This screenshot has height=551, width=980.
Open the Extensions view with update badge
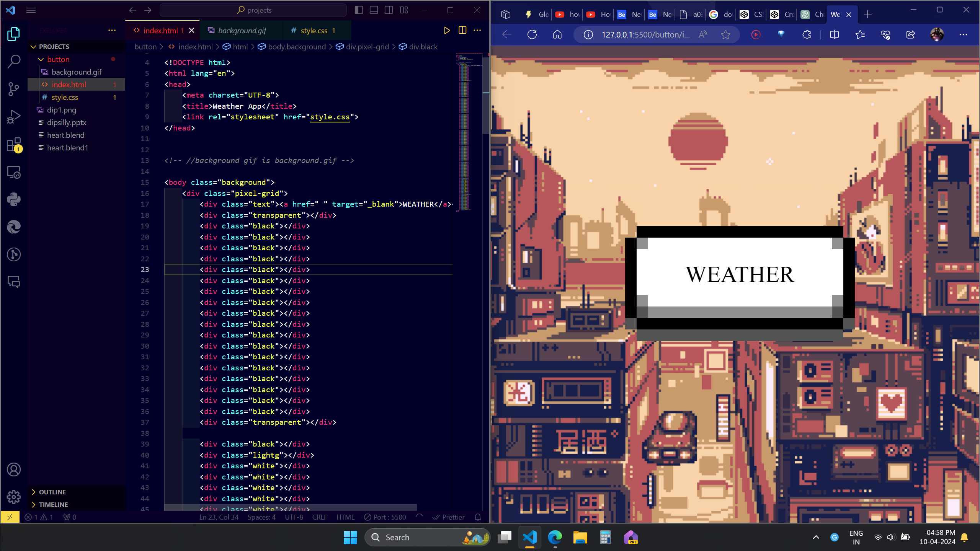(14, 145)
